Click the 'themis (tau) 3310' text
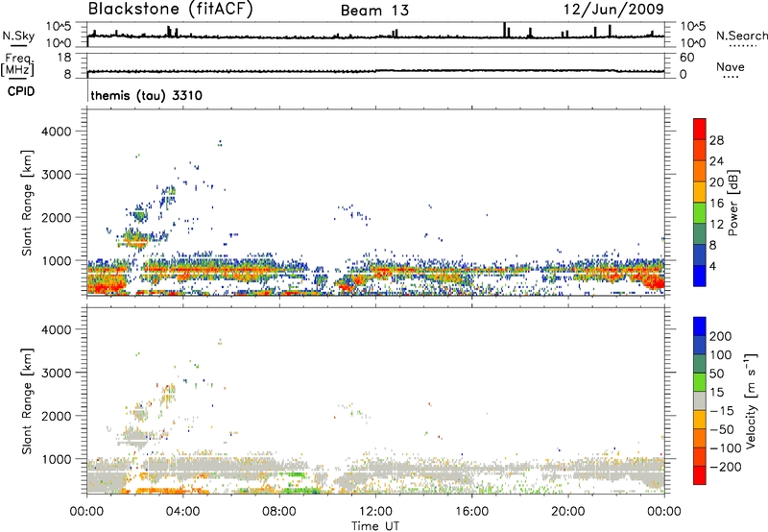 pos(147,95)
